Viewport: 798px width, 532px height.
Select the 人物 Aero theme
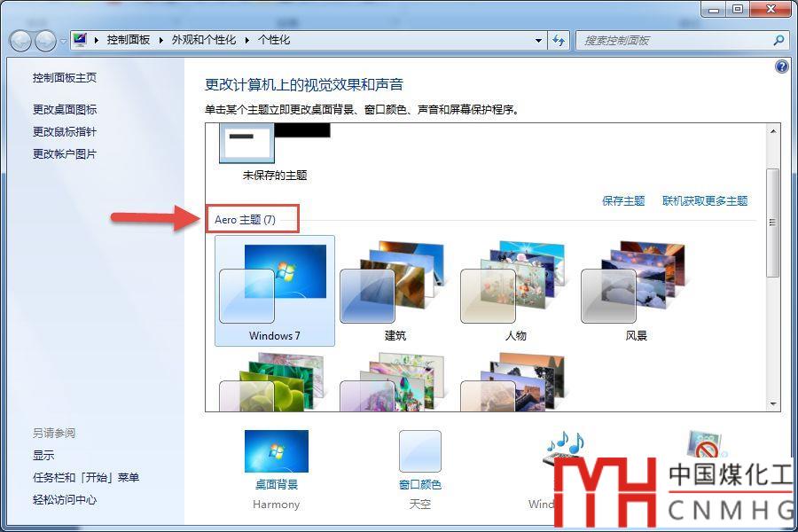pyautogui.click(x=515, y=291)
